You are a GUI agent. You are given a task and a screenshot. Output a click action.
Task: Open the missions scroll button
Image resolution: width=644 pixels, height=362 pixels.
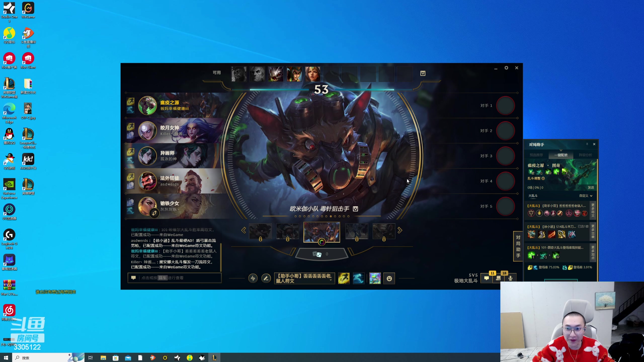498,278
